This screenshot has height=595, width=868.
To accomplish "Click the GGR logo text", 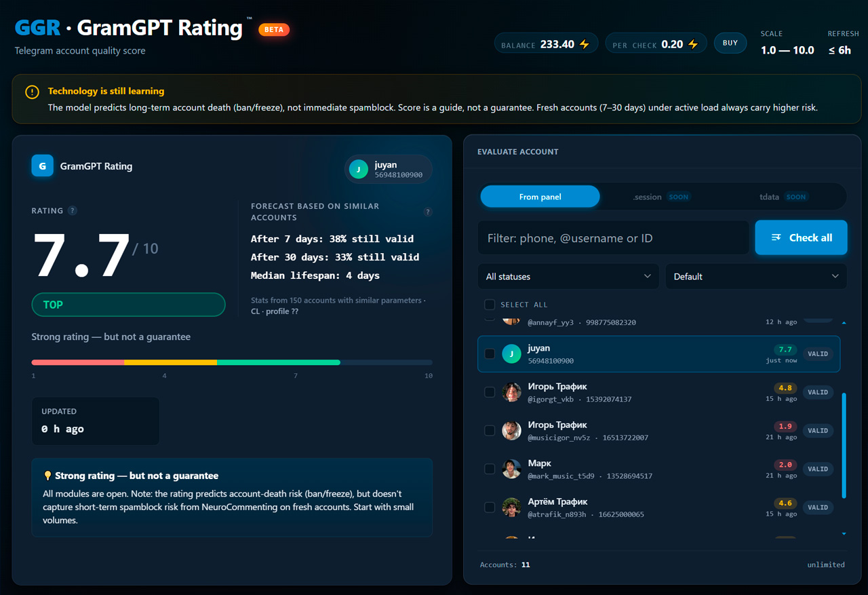I will coord(38,28).
